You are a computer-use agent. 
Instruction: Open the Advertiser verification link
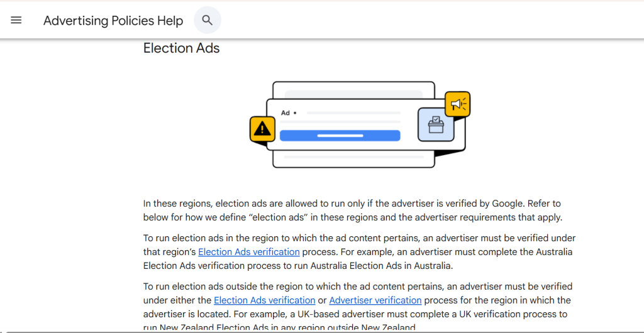[375, 300]
